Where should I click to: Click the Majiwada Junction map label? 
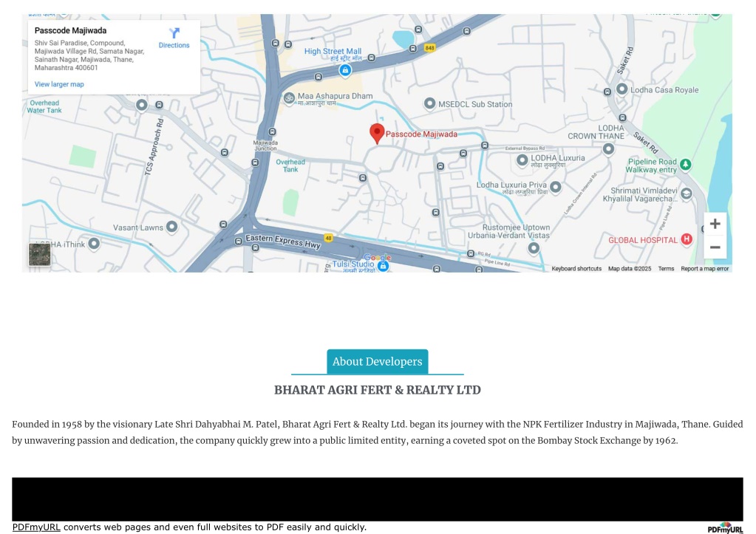(x=265, y=146)
